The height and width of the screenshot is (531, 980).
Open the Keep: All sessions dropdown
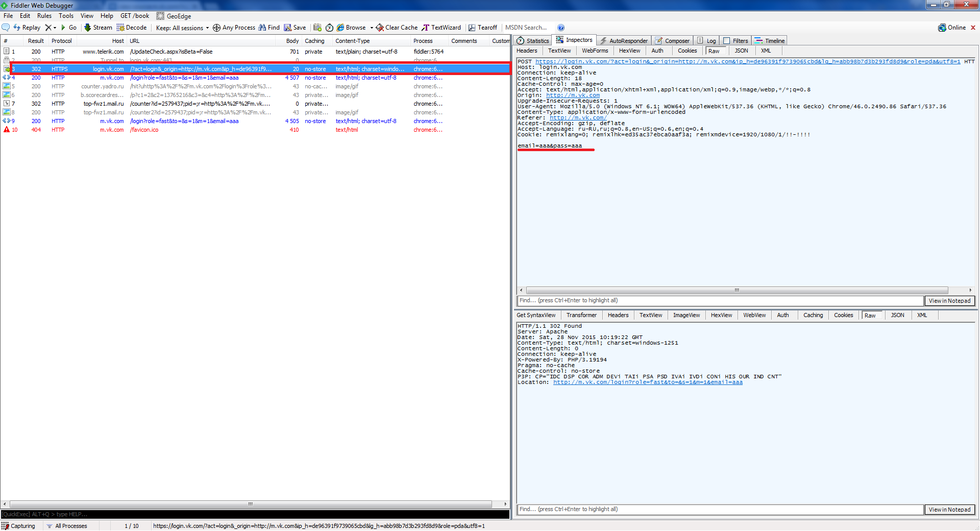[182, 28]
